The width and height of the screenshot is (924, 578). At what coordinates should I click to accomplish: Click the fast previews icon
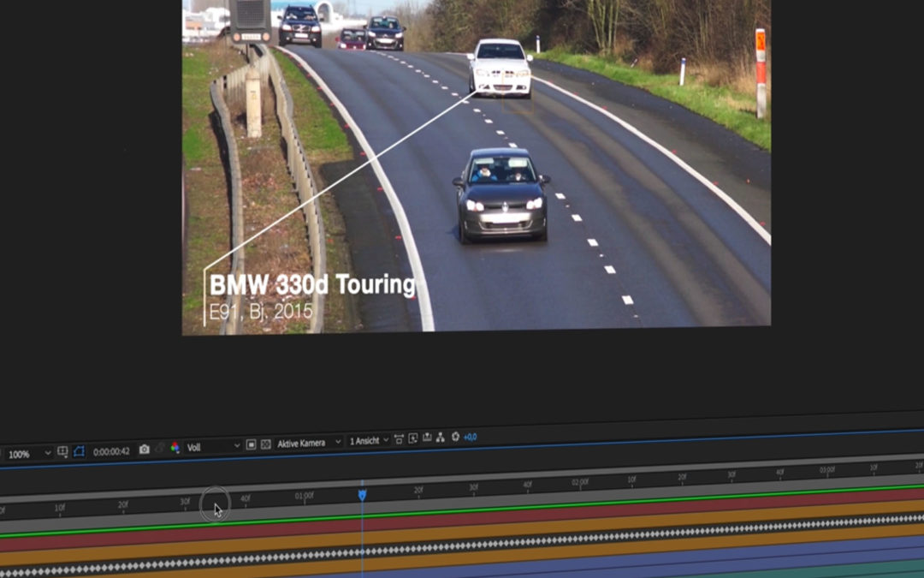coord(413,438)
